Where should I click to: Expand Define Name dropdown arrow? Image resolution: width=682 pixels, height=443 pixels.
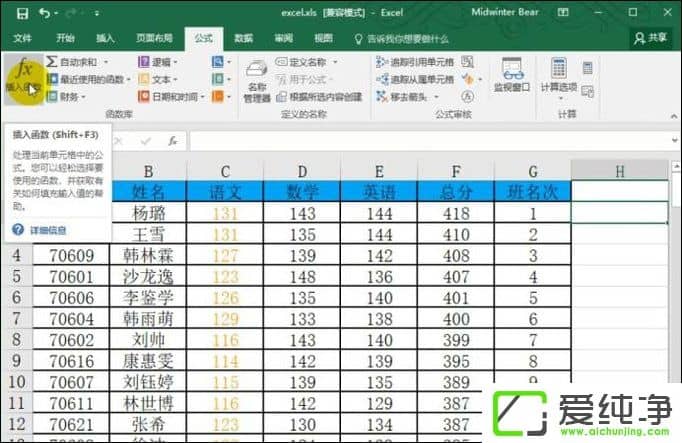click(335, 62)
